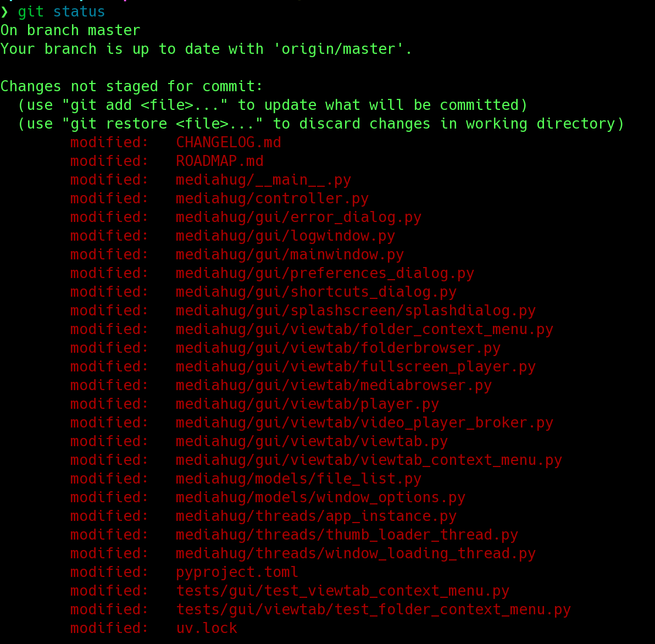Click fullscreen_player.py file path
This screenshot has width=655, height=644.
pos(356,367)
